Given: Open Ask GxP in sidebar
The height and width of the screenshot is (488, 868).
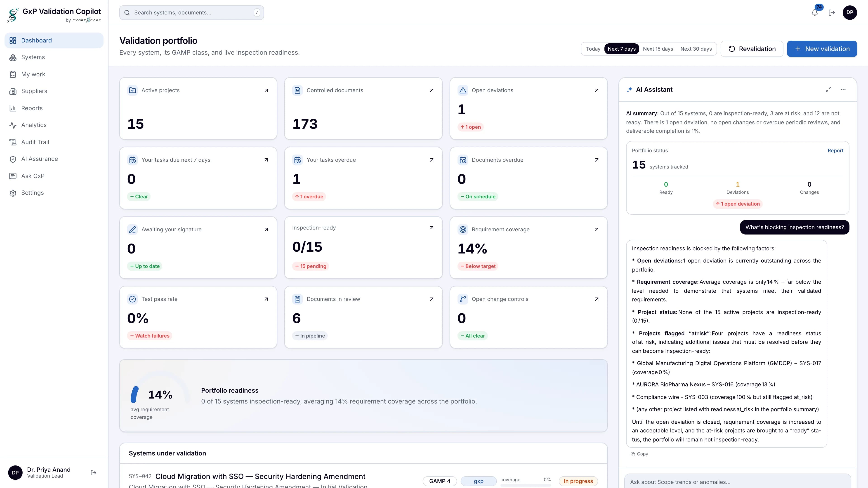Looking at the screenshot, I should (54, 176).
